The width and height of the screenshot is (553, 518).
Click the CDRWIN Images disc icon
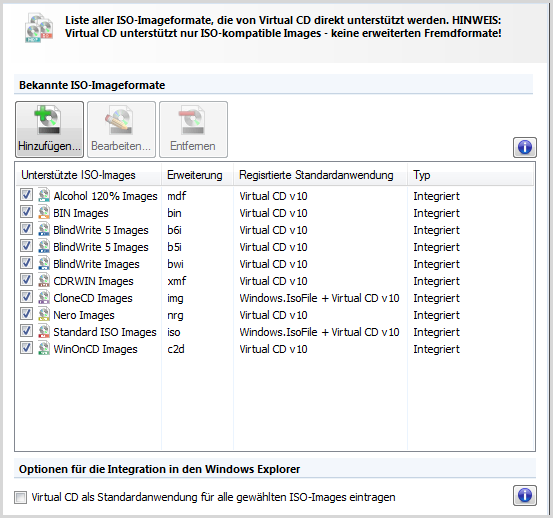(44, 280)
